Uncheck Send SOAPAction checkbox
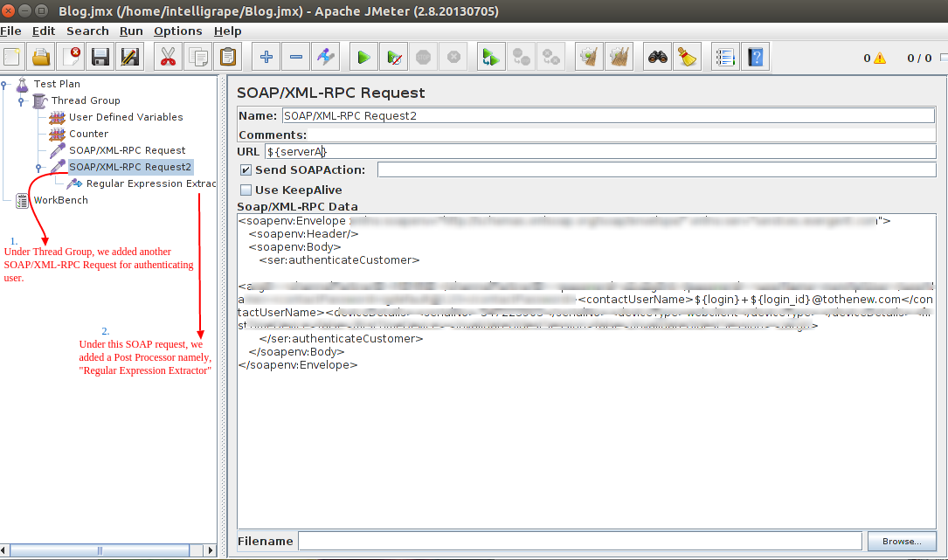The width and height of the screenshot is (948, 560). [x=246, y=170]
